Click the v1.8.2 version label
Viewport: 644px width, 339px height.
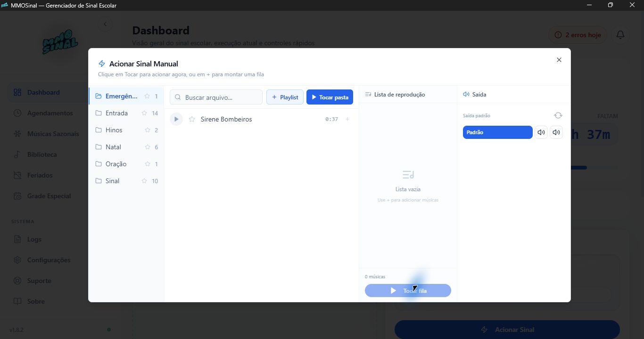pos(17,330)
